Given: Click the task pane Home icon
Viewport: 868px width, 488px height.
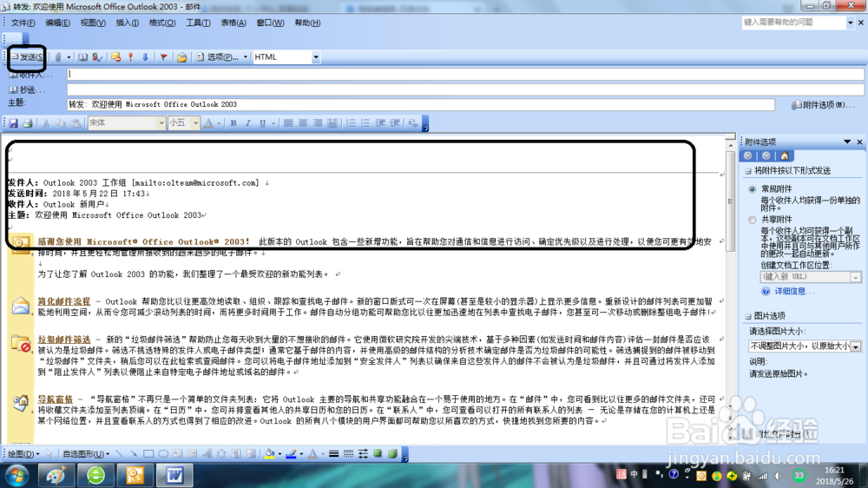Looking at the screenshot, I should tap(785, 155).
